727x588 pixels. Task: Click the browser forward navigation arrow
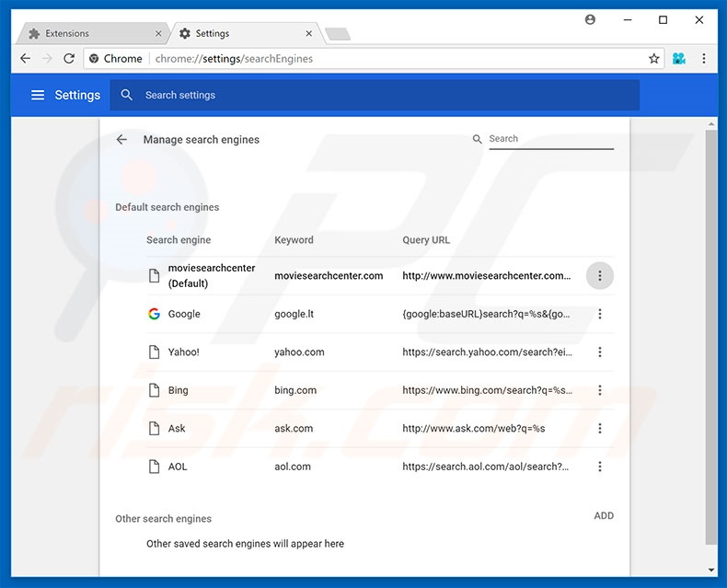[47, 58]
